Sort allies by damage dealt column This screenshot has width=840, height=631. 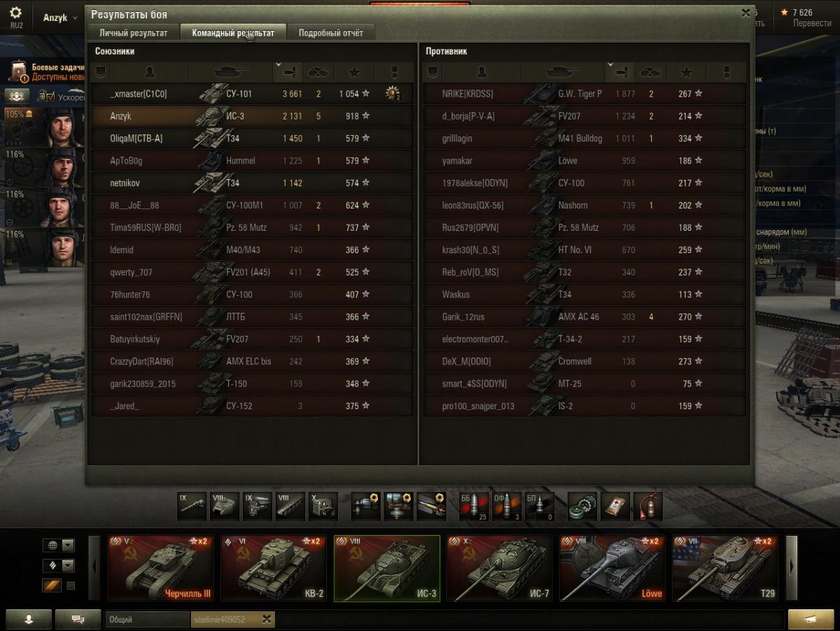click(x=288, y=71)
